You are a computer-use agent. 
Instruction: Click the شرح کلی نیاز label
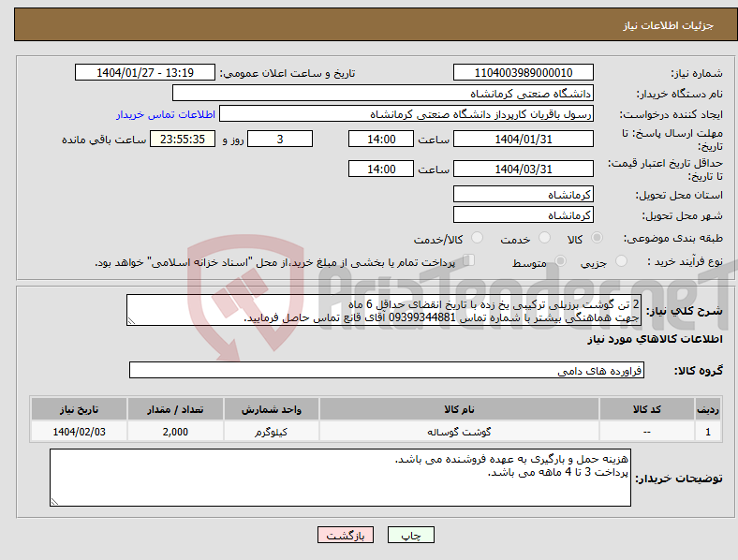(685, 311)
